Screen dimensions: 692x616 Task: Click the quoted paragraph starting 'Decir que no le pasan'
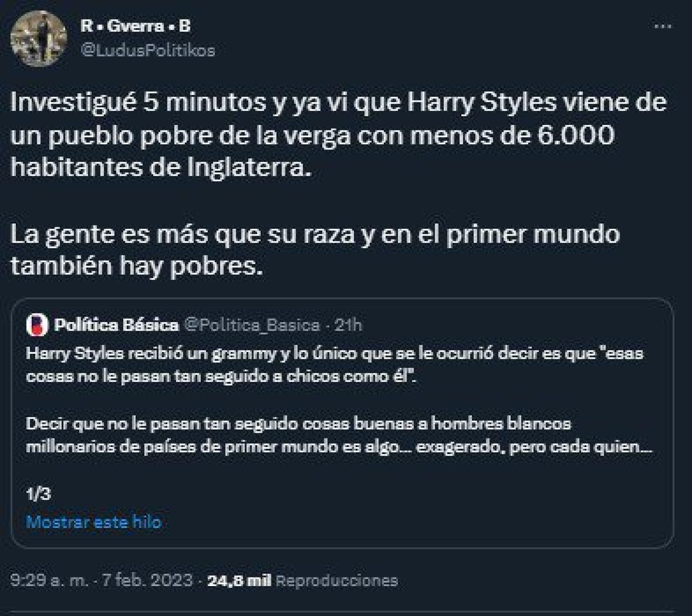pyautogui.click(x=338, y=435)
